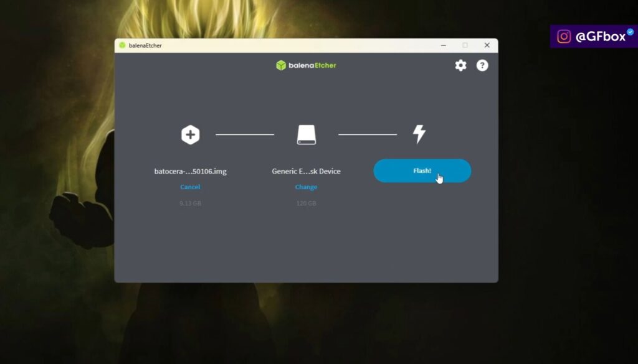638x364 pixels.
Task: Click the lightning bolt flash icon
Action: point(419,134)
